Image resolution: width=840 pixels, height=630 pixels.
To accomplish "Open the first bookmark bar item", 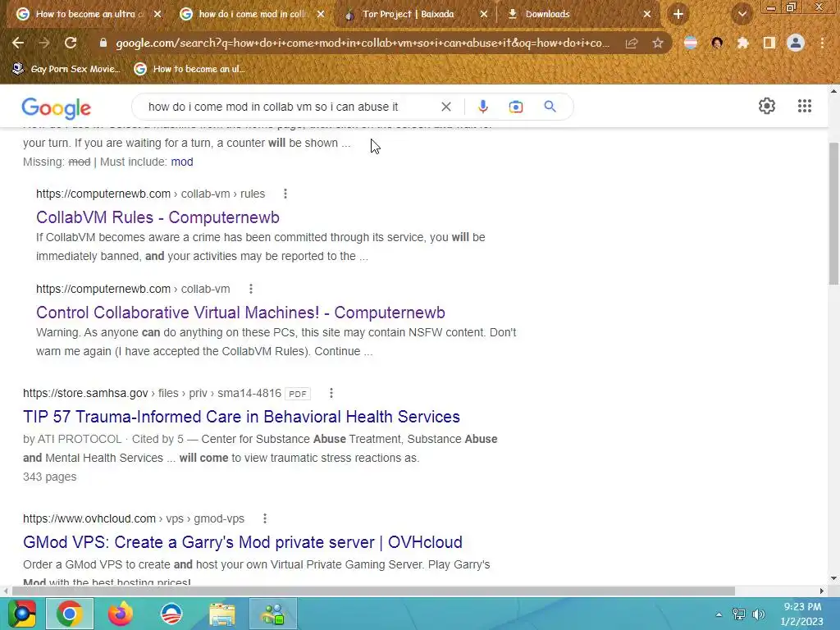I will coord(66,69).
